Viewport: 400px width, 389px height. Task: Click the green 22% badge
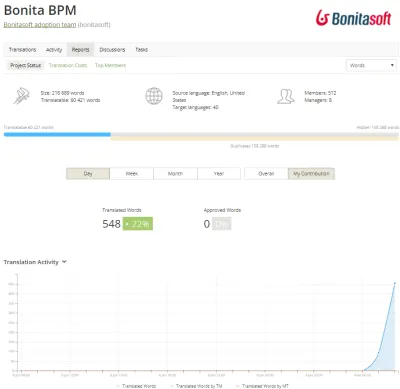point(138,224)
